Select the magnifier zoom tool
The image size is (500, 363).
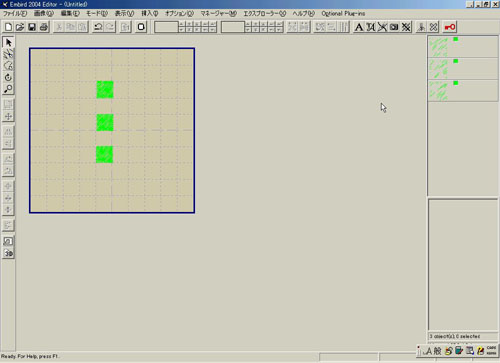8,89
